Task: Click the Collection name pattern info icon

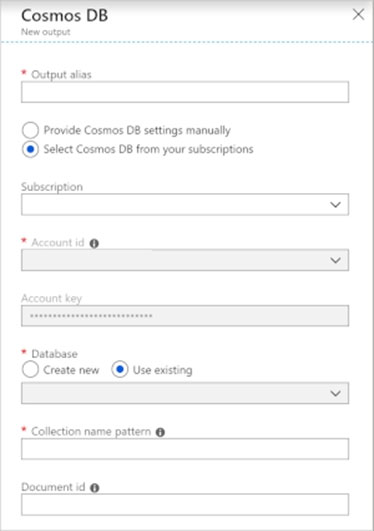Action: [160, 432]
